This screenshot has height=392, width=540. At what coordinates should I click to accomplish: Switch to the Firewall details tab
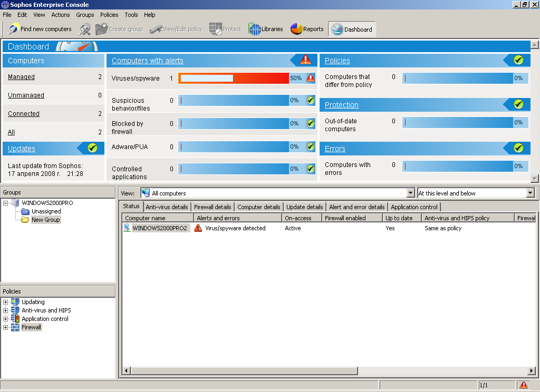tap(213, 207)
